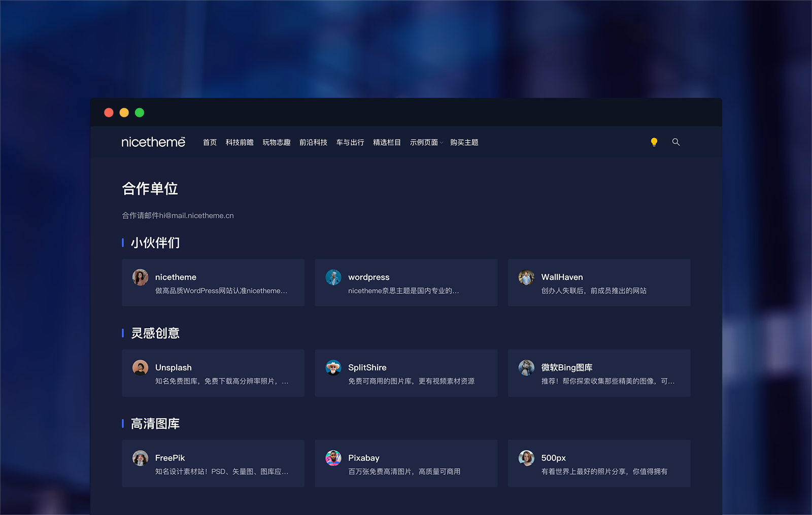Click the 小伙伴们 section heading
The width and height of the screenshot is (812, 515).
point(155,243)
